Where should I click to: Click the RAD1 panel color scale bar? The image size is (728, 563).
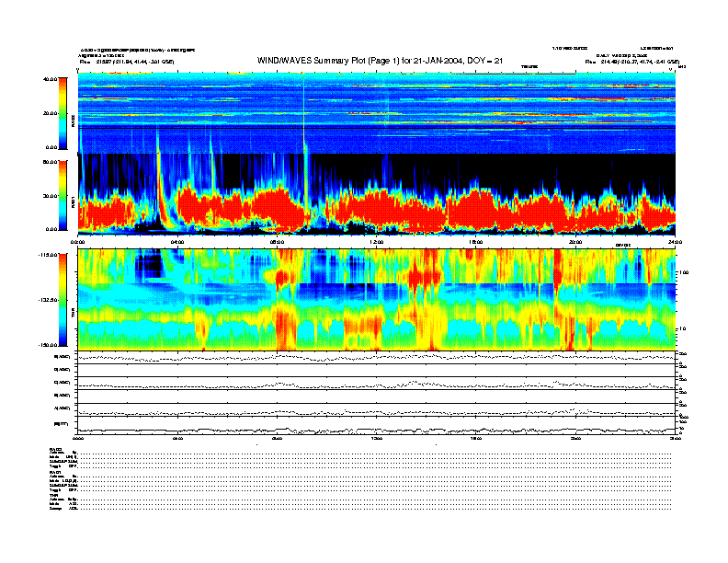click(63, 195)
